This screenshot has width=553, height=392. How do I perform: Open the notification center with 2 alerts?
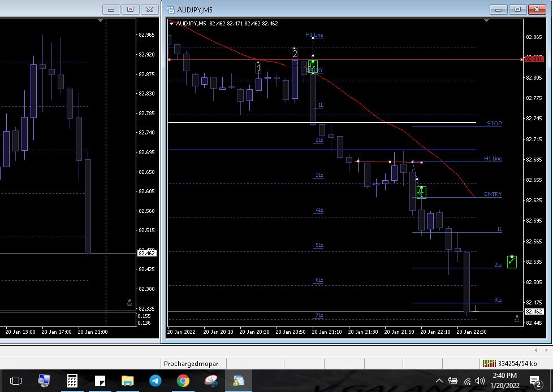click(536, 381)
